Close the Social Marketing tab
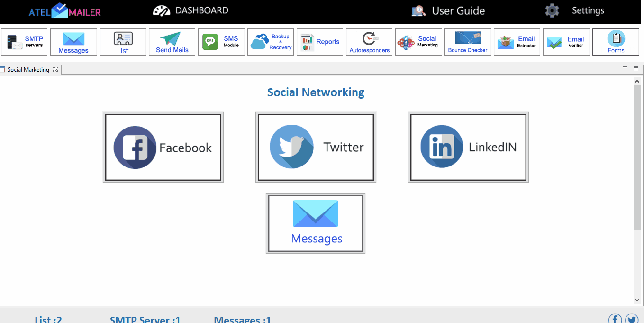Image resolution: width=644 pixels, height=323 pixels. point(55,69)
